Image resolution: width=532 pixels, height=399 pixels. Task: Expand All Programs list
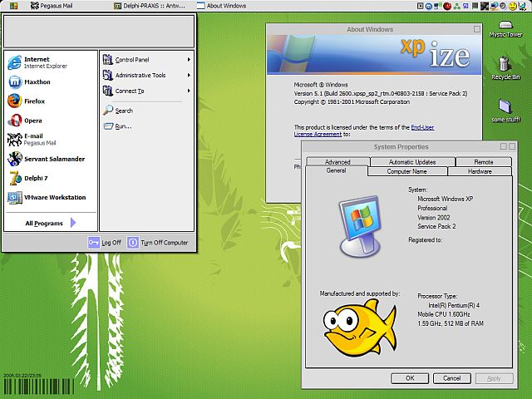coord(51,223)
